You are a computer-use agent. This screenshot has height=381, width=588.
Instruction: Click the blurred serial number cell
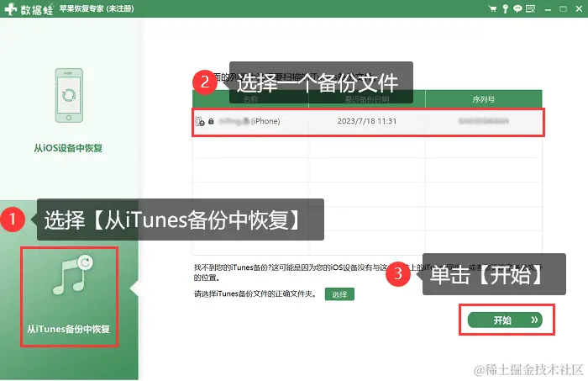(x=483, y=121)
